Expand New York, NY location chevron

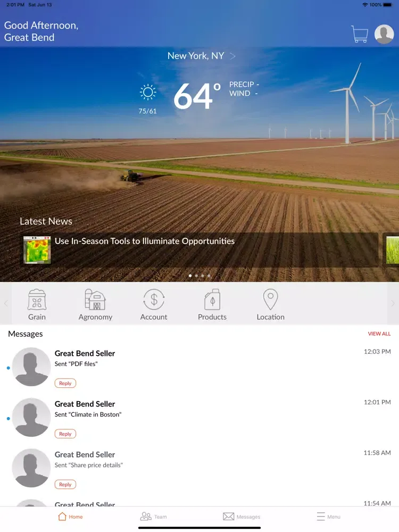(x=233, y=56)
